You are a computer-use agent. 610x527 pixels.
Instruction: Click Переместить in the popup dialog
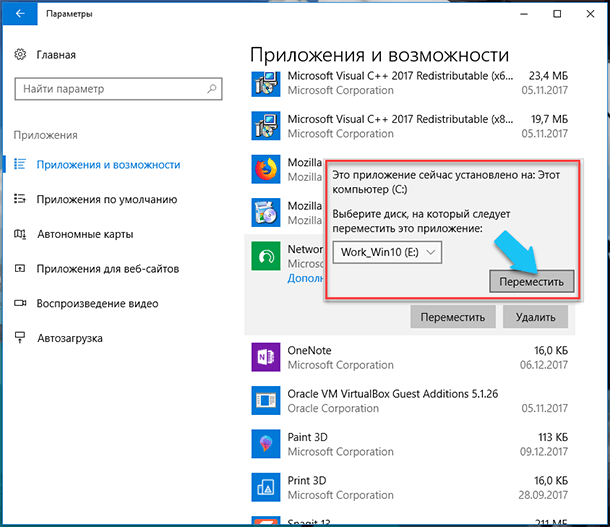tap(531, 282)
